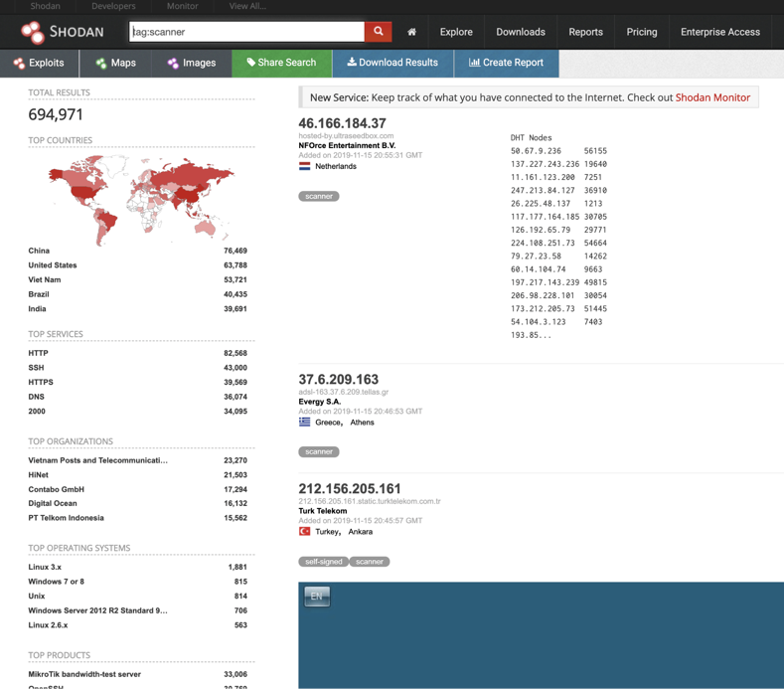784x689 pixels.
Task: Click Evergy S.A. organization name
Action: (320, 402)
